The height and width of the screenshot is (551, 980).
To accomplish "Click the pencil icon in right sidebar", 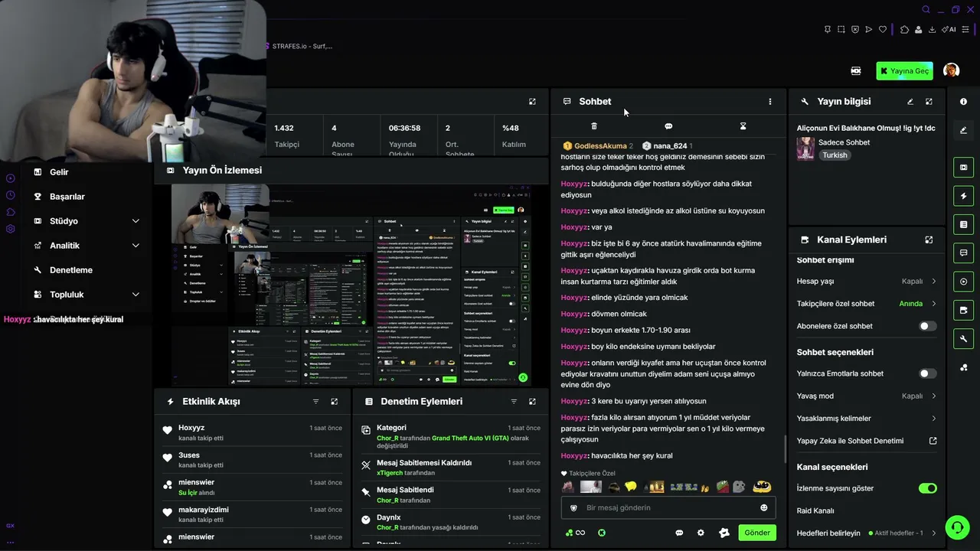I will pyautogui.click(x=963, y=130).
